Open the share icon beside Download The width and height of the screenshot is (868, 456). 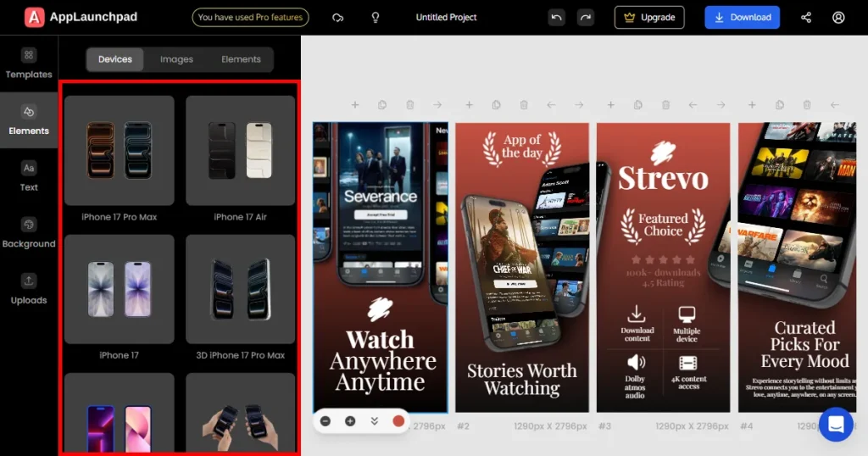point(805,17)
